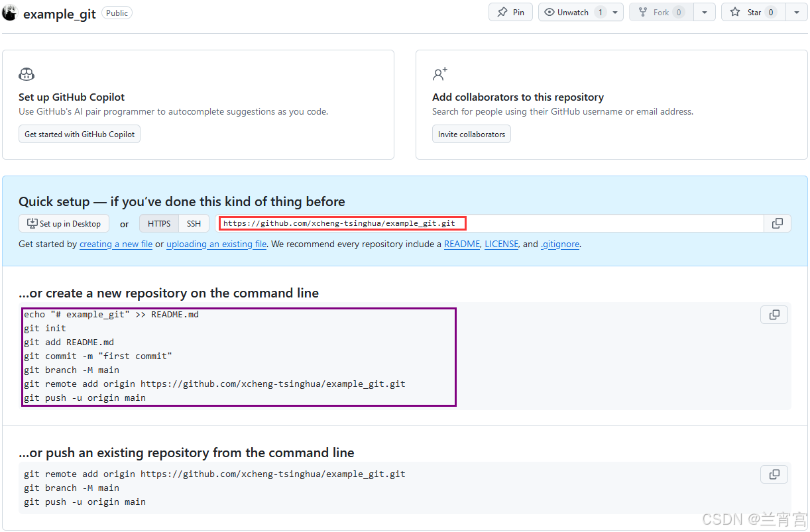
Task: Click the GitHub Copilot icon
Action: pos(27,74)
